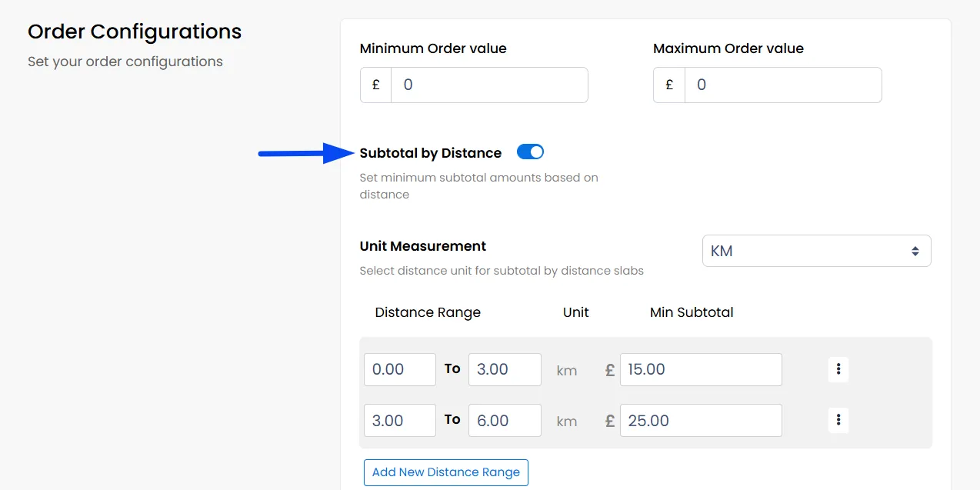This screenshot has width=980, height=490.
Task: Select the first row's 3.00 end distance field
Action: 505,369
